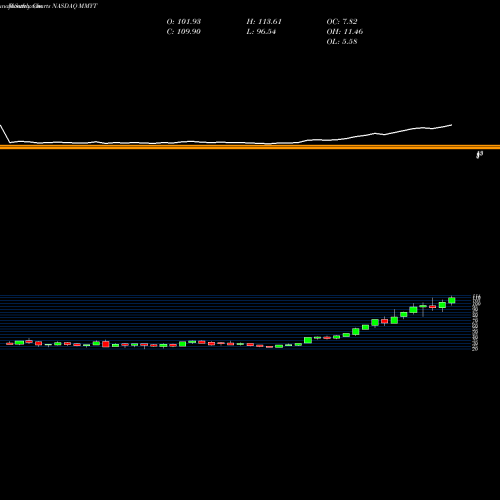
Task: Select the low value L: 96.54
Action: click(x=261, y=32)
